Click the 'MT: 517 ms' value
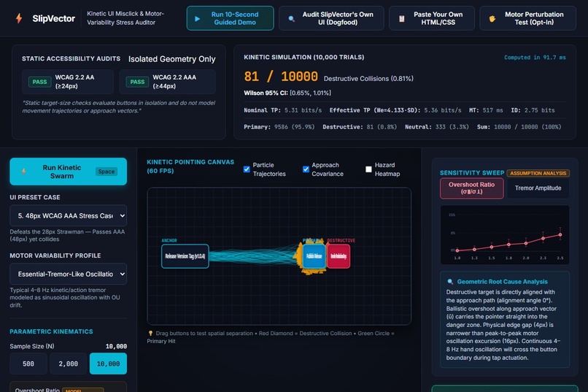 click(x=486, y=110)
